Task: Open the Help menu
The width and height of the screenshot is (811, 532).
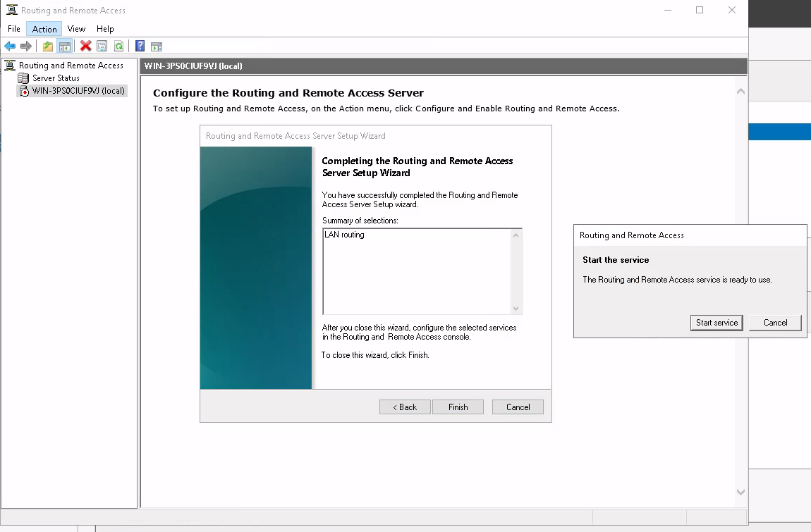Action: (105, 29)
